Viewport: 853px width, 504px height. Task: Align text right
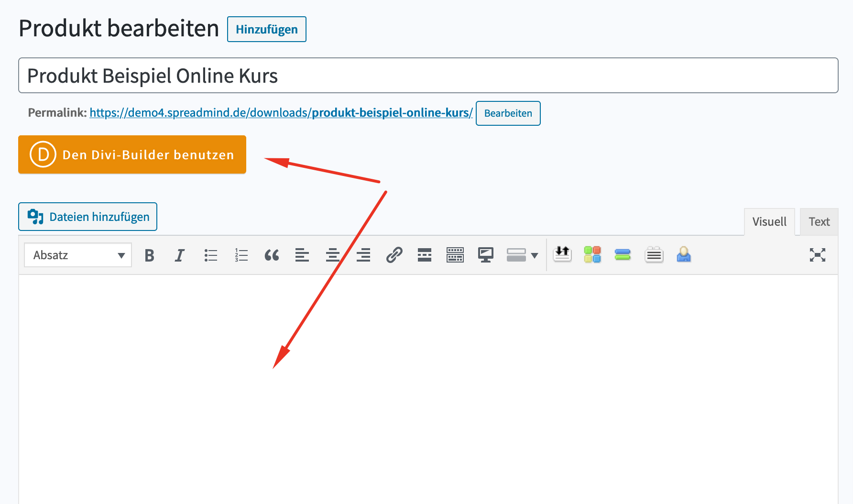(363, 255)
